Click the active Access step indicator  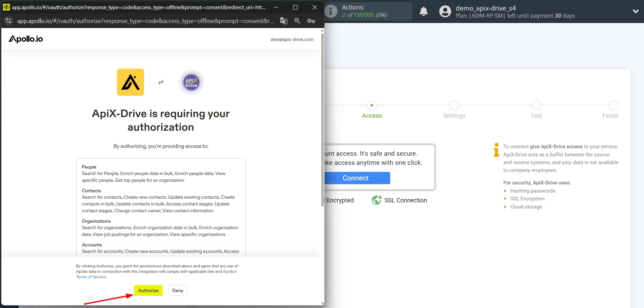click(x=371, y=105)
